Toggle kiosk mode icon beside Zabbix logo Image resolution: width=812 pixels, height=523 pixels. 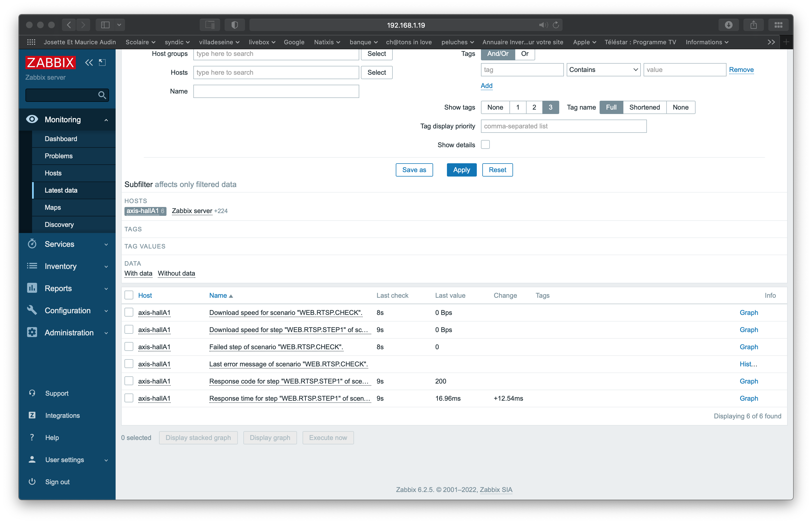pos(102,63)
